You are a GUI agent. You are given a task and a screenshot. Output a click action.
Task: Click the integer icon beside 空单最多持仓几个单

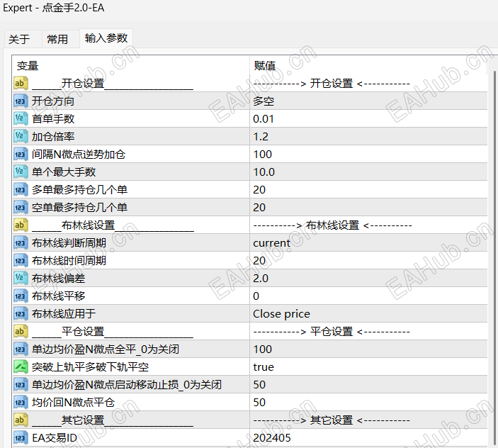click(x=21, y=208)
